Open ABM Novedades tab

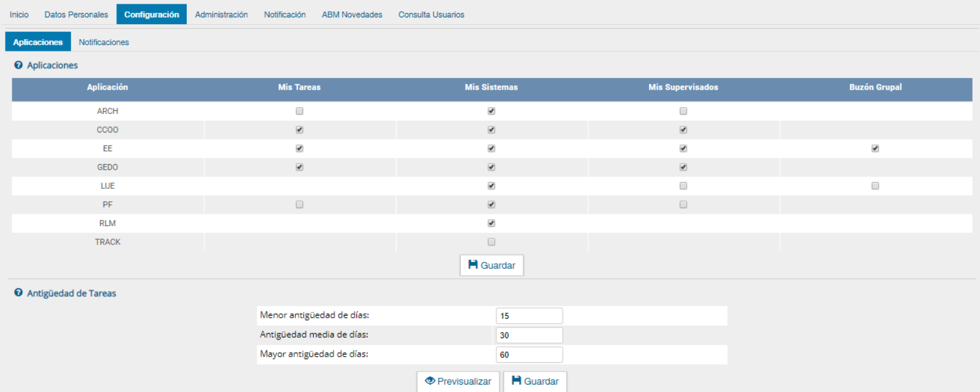351,14
